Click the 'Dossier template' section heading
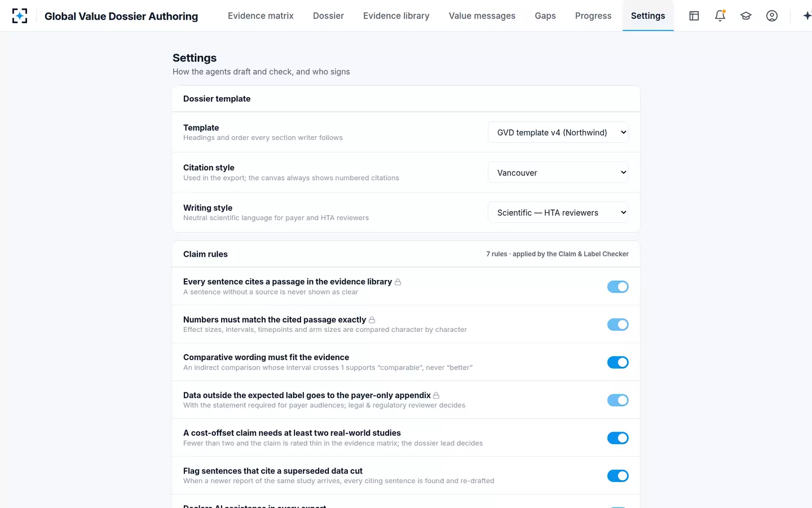Screen dimensions: 812x508 pyautogui.click(x=217, y=99)
